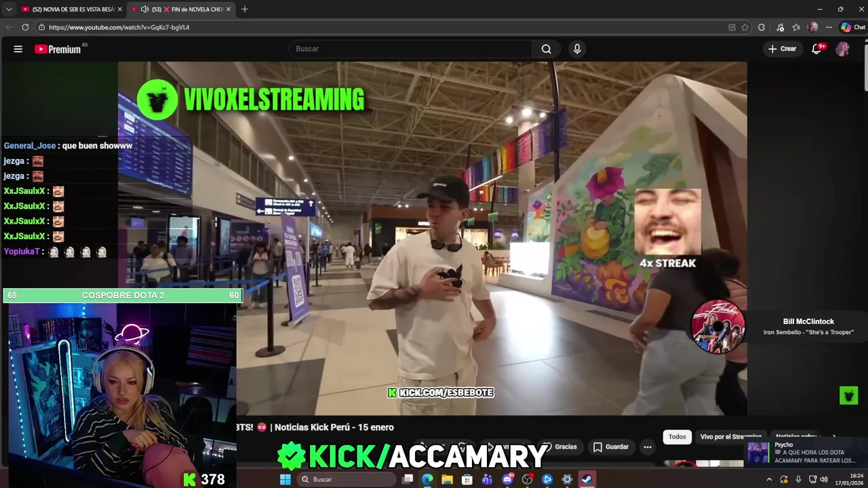Open the browser Settings and more menu

[829, 27]
